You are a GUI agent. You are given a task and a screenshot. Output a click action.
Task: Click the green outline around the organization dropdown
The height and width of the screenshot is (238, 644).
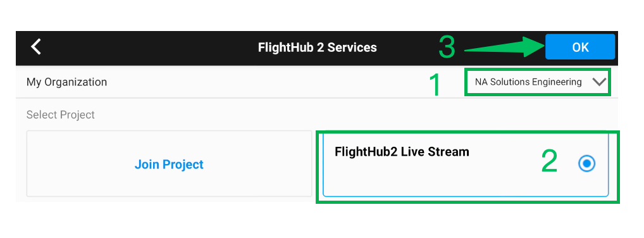pyautogui.click(x=538, y=70)
